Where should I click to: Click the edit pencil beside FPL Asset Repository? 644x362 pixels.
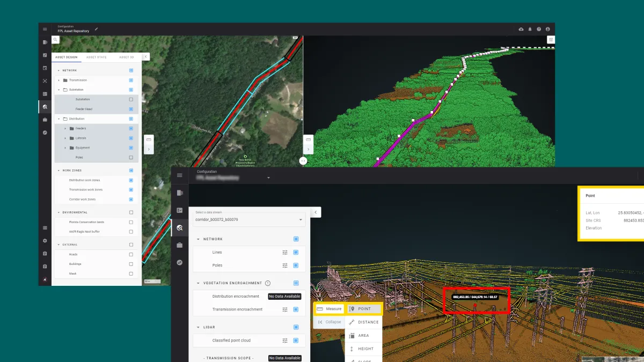[97, 29]
